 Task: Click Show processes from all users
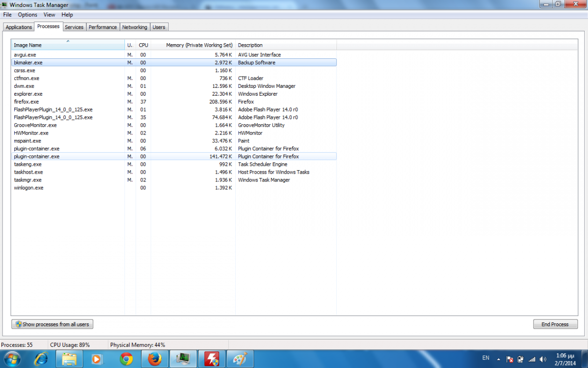52,324
